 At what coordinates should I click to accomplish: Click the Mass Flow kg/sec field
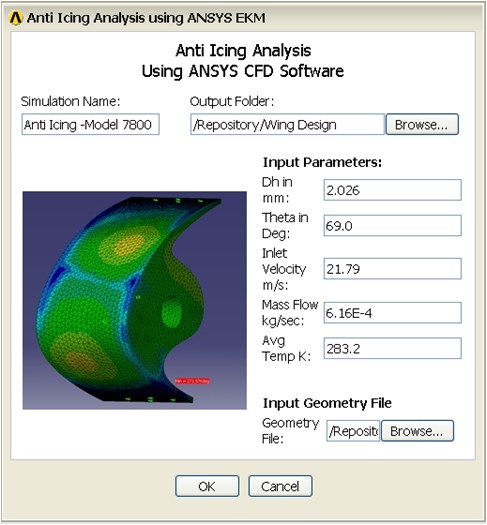point(392,313)
